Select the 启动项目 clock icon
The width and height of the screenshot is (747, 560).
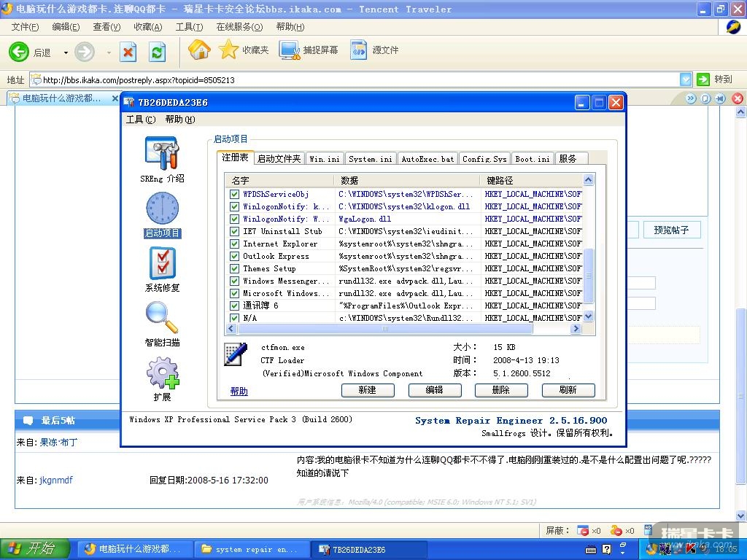pos(162,209)
